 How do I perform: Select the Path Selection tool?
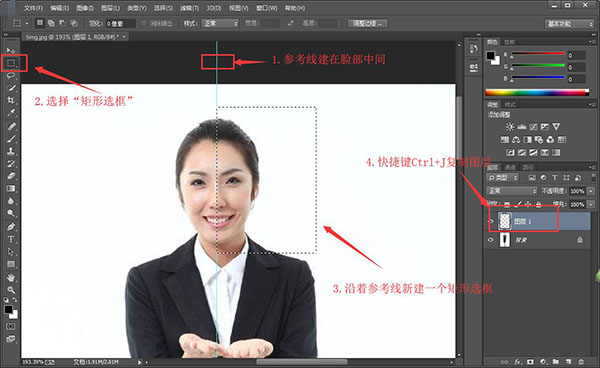(x=11, y=252)
